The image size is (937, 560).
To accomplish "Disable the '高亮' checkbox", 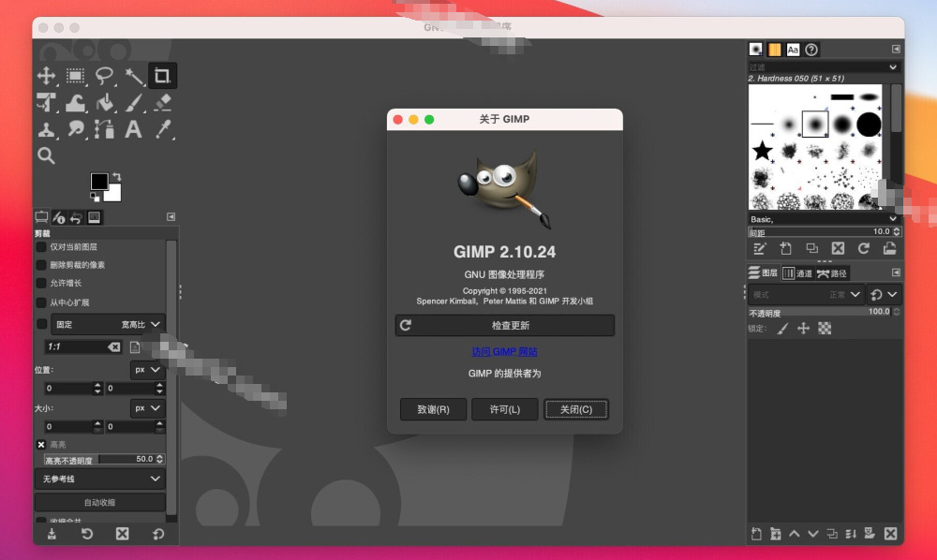I will point(41,445).
